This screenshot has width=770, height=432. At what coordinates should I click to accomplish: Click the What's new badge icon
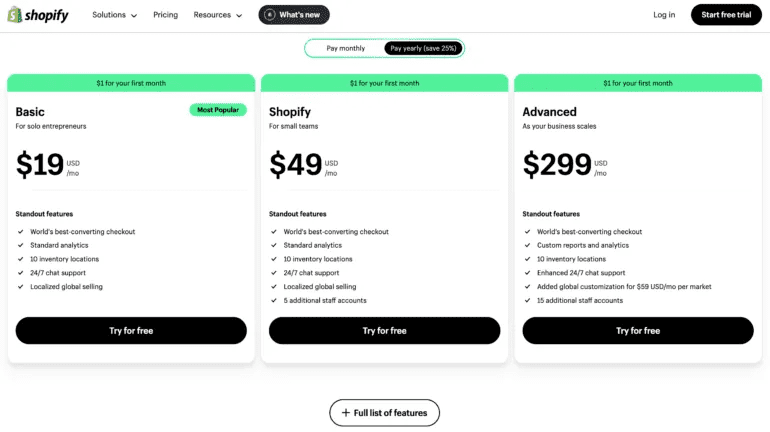pos(270,15)
